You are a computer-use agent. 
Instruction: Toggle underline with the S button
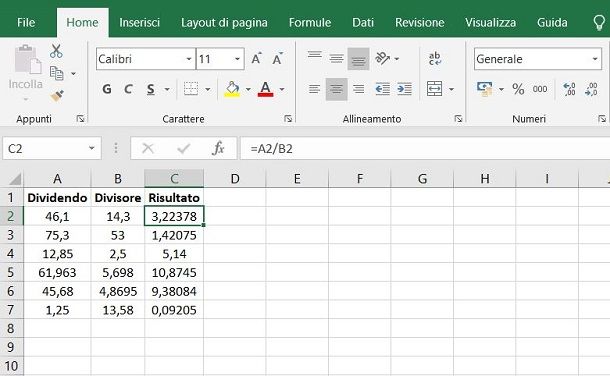(151, 89)
